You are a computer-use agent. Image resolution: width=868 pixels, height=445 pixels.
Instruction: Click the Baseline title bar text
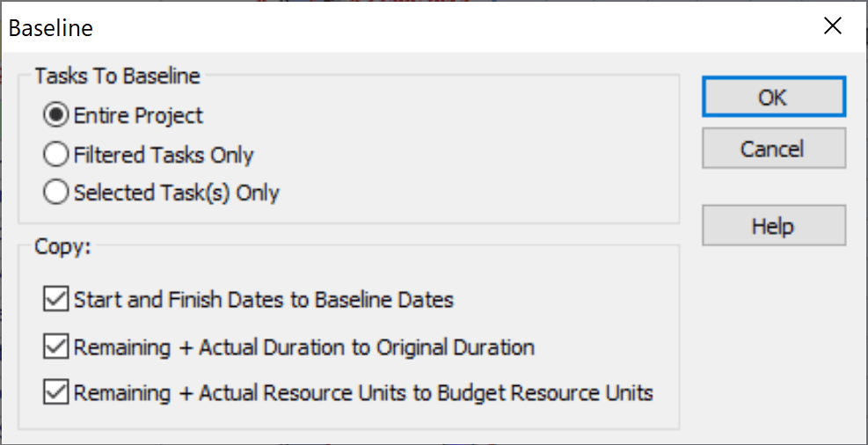point(50,28)
